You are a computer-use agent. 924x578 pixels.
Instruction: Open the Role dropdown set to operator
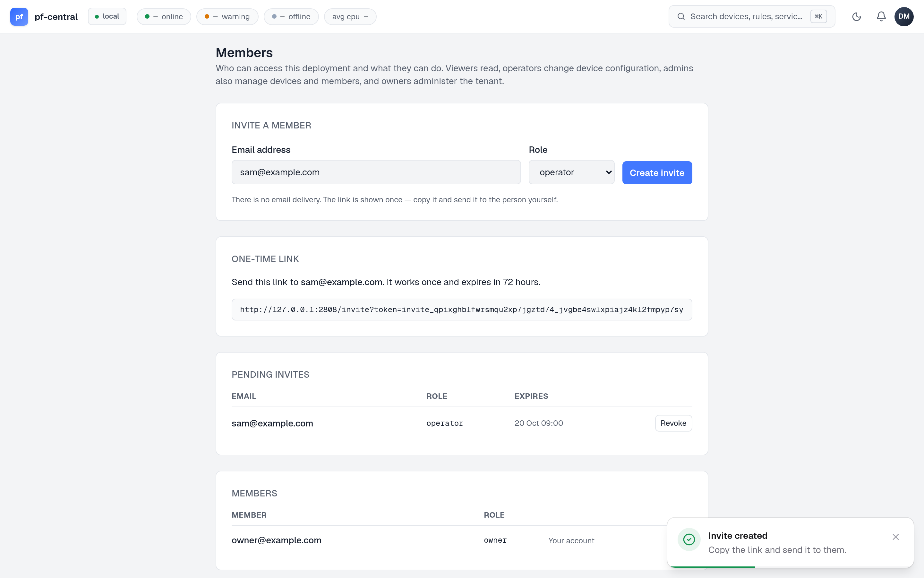tap(571, 172)
